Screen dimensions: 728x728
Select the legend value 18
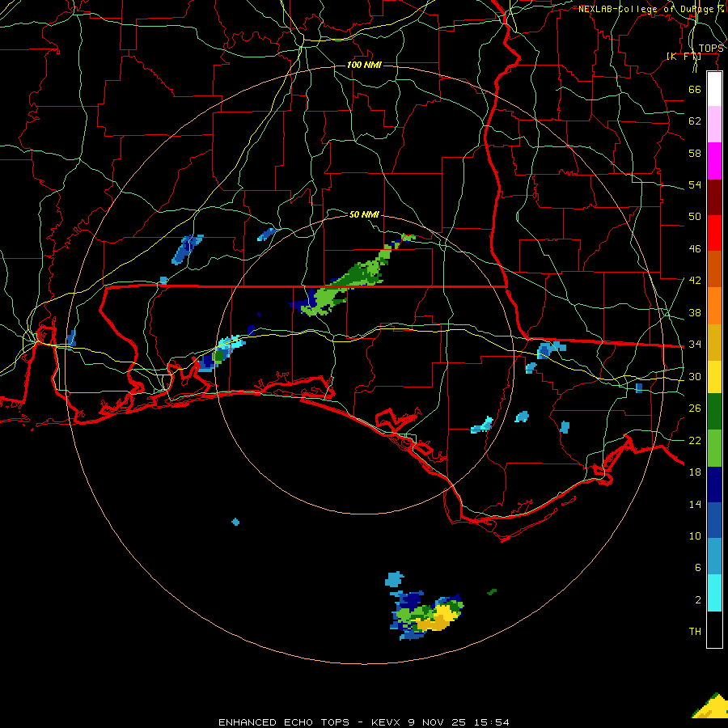click(695, 472)
